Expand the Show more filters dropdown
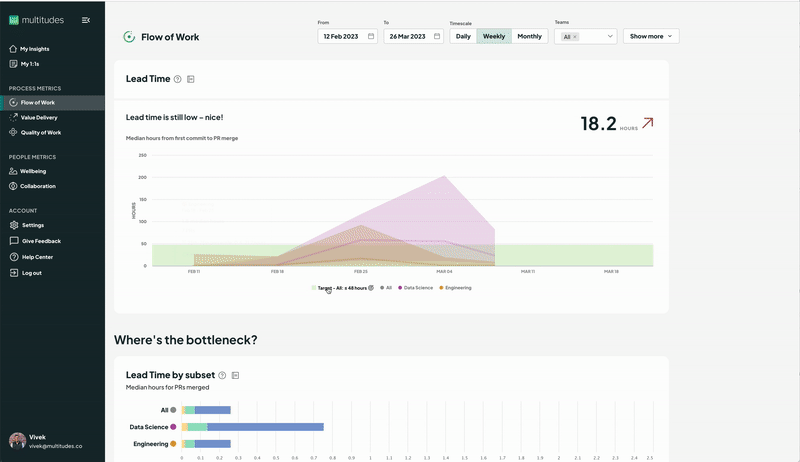 click(x=651, y=36)
